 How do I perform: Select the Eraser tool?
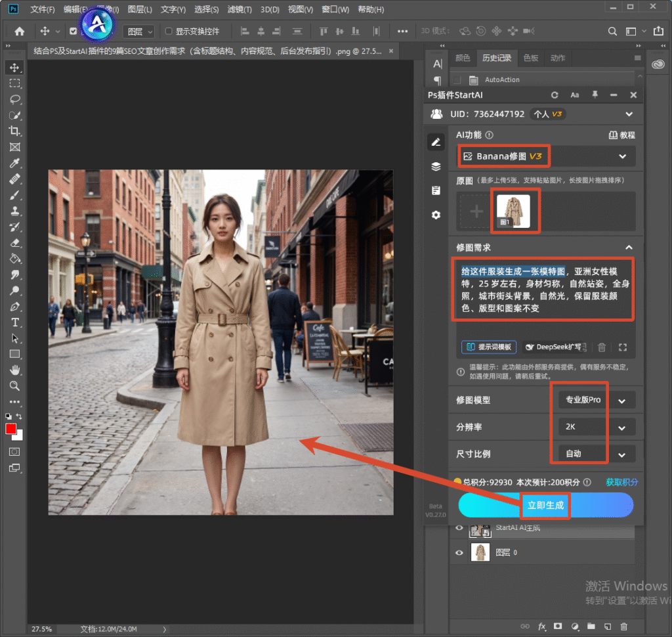tap(14, 243)
